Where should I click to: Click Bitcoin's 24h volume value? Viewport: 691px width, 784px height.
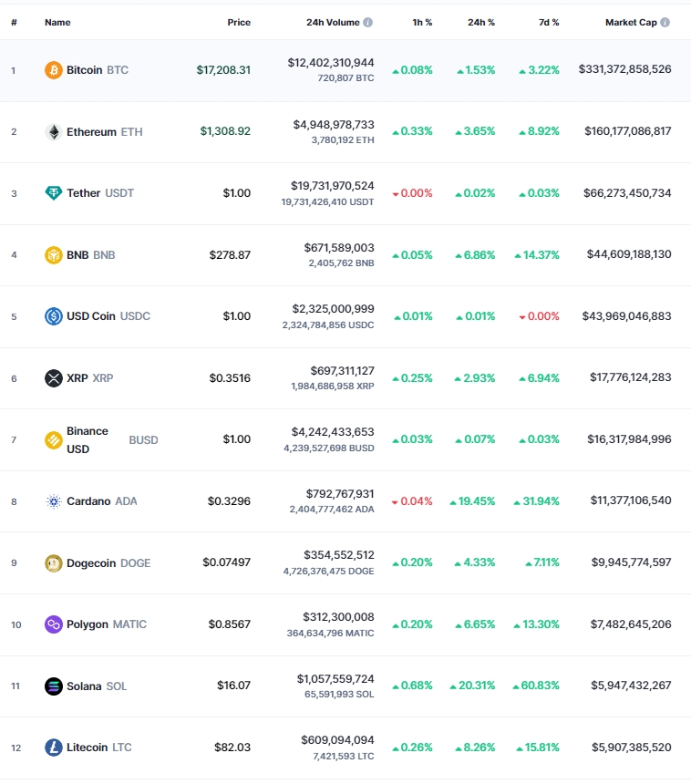[x=331, y=63]
